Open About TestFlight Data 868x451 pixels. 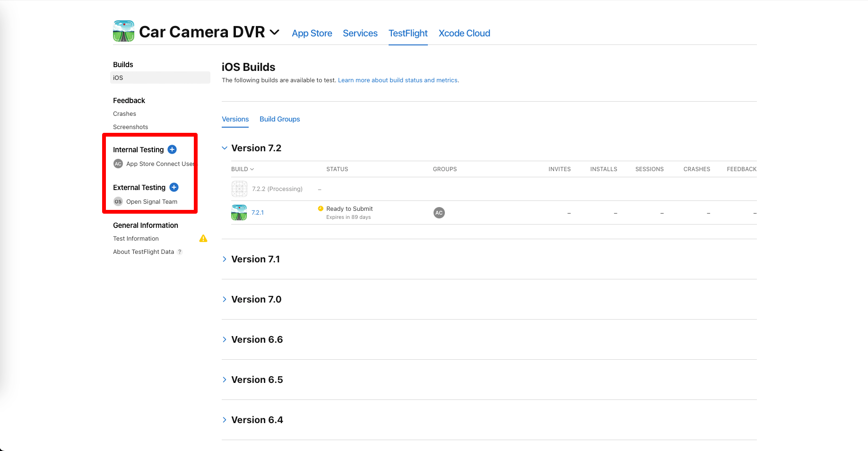[143, 252]
